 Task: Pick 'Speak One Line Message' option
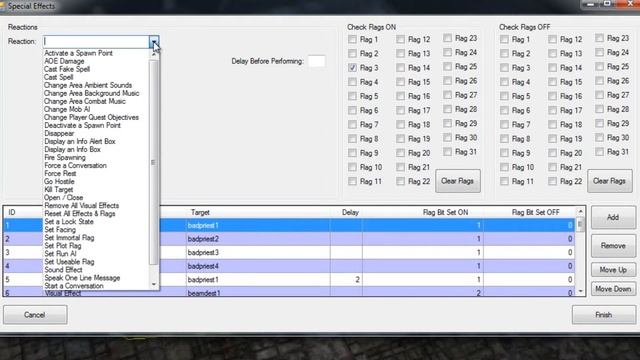82,278
